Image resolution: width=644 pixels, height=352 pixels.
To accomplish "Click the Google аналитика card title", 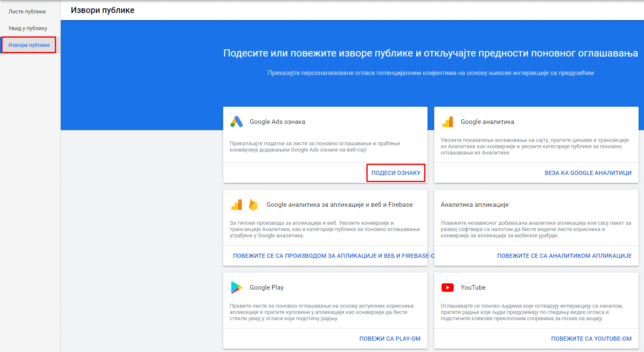I will 487,122.
